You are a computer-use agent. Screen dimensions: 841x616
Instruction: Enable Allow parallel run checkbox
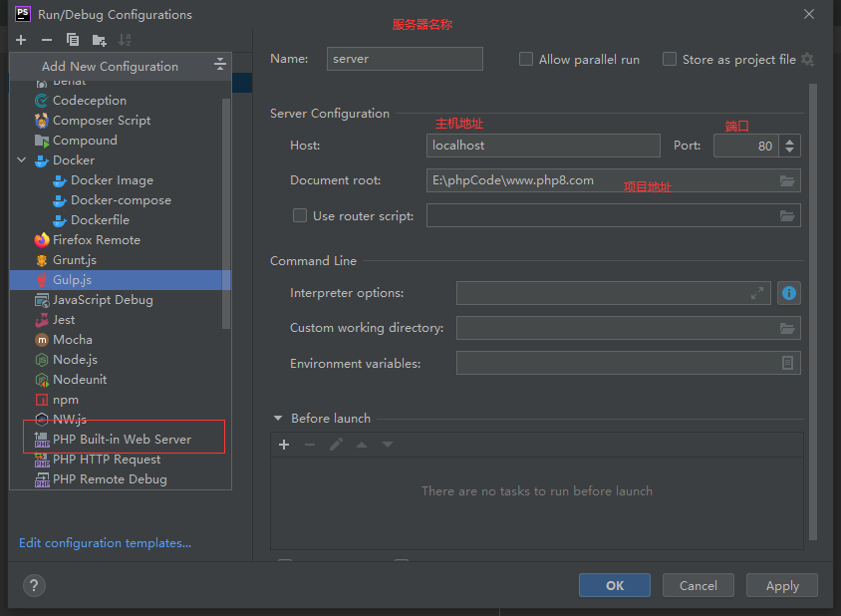click(x=526, y=59)
